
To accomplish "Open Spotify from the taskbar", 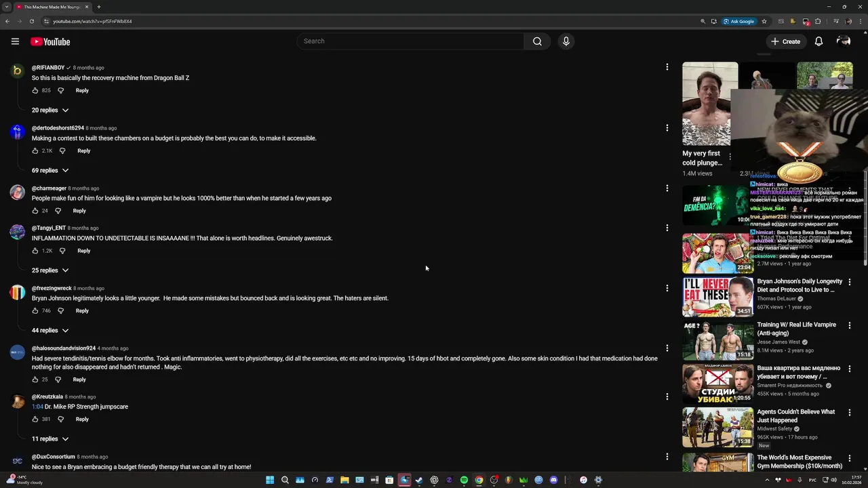I will click(x=464, y=480).
